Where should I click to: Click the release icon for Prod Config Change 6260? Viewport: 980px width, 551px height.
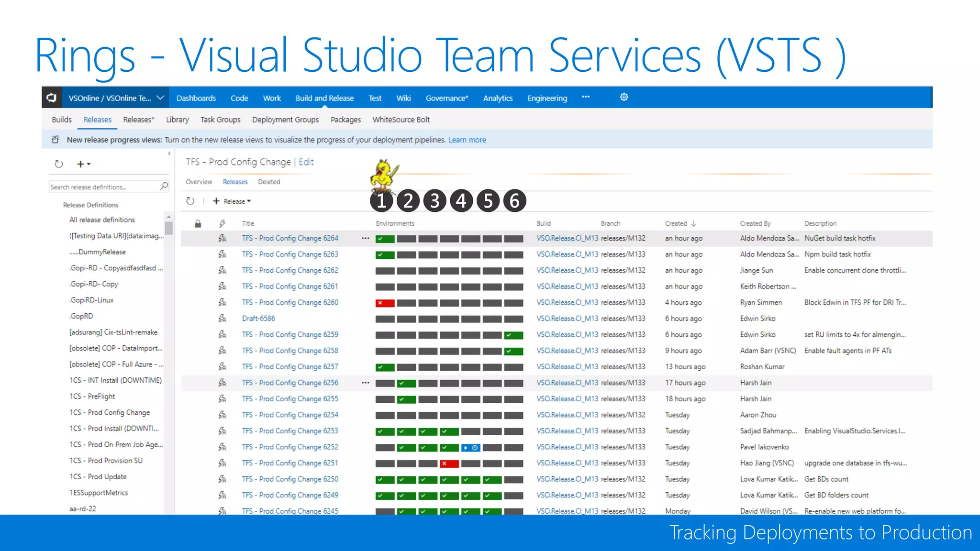pos(222,302)
